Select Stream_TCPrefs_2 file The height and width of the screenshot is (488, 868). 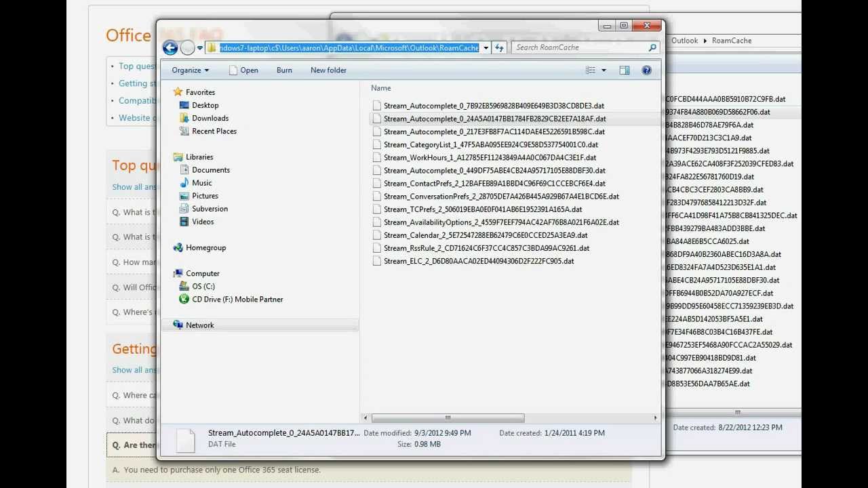(x=483, y=209)
